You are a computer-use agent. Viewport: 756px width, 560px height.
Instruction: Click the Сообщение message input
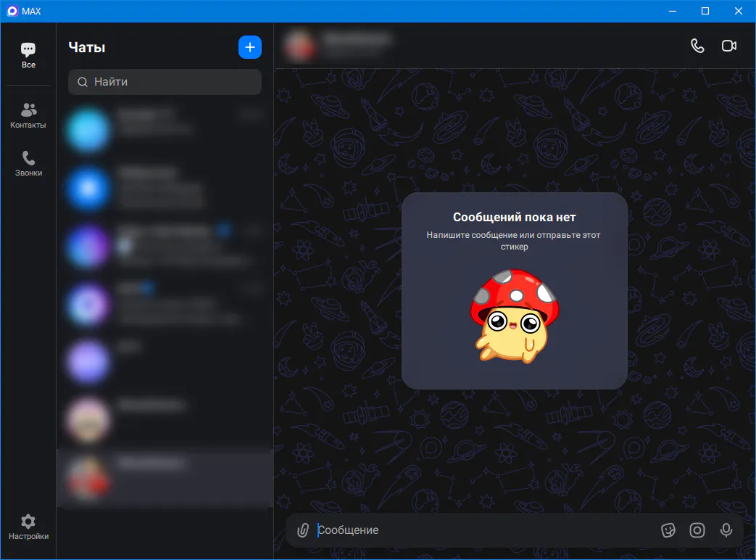485,530
